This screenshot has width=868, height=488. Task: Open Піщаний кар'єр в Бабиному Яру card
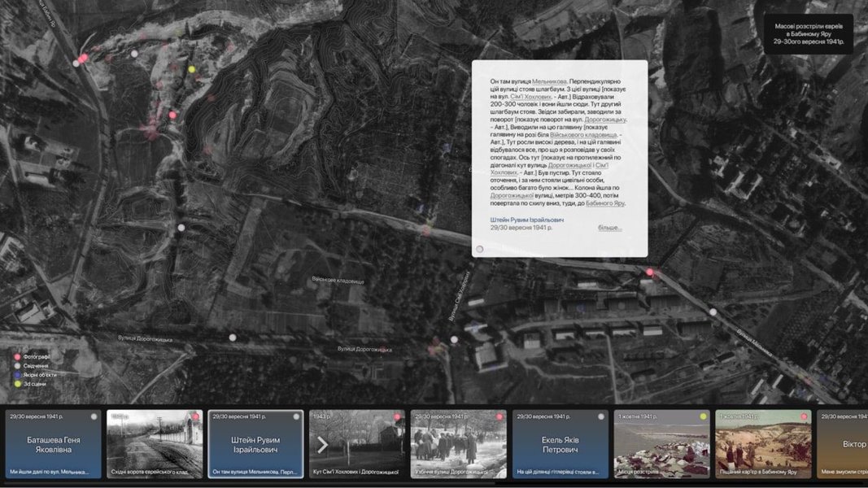point(762,444)
